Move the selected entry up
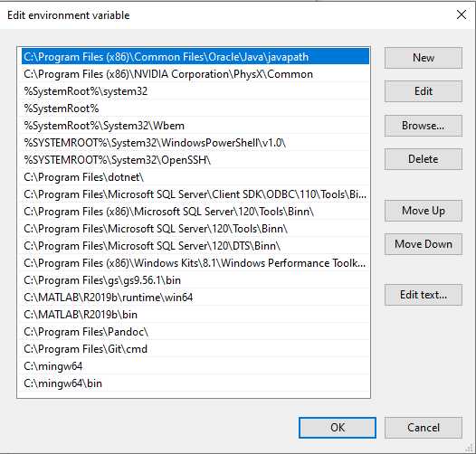This screenshot has width=476, height=454. coord(424,211)
